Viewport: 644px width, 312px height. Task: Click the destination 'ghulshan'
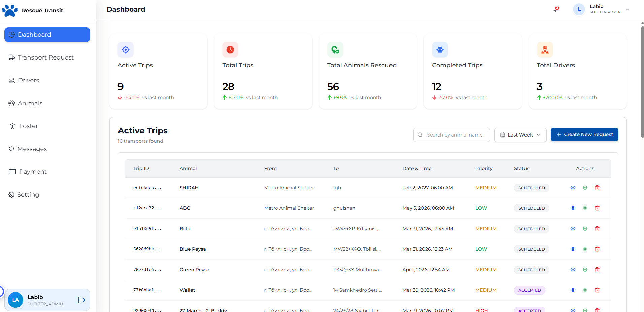click(x=344, y=208)
